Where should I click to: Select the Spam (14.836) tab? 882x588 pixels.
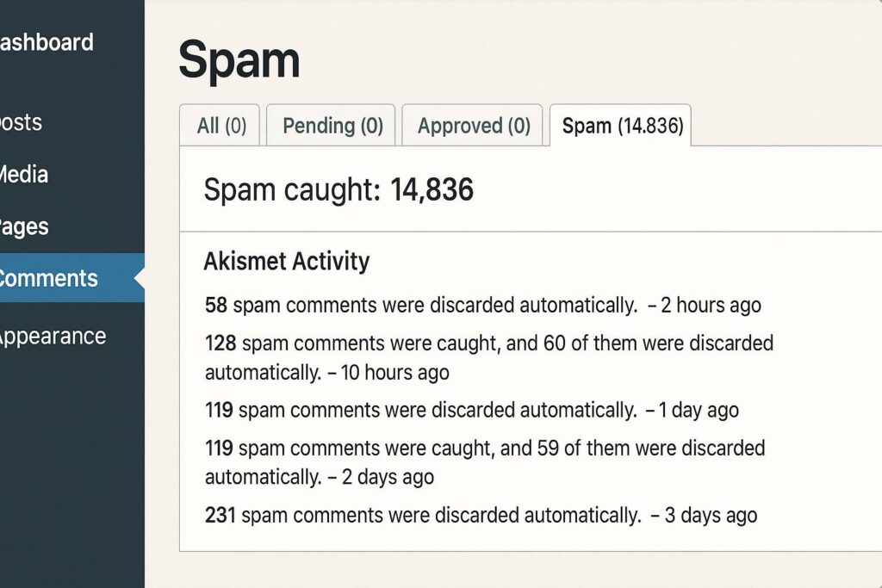pyautogui.click(x=622, y=126)
